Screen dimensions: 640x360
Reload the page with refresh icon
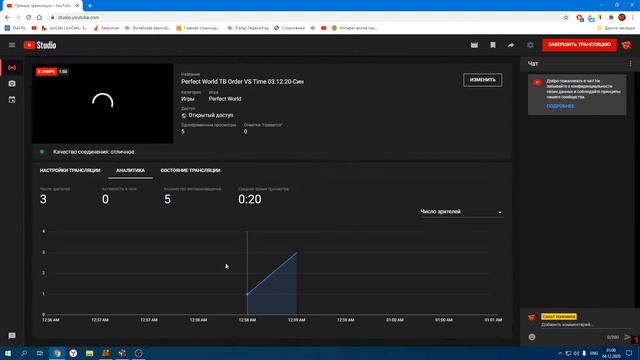click(28, 18)
